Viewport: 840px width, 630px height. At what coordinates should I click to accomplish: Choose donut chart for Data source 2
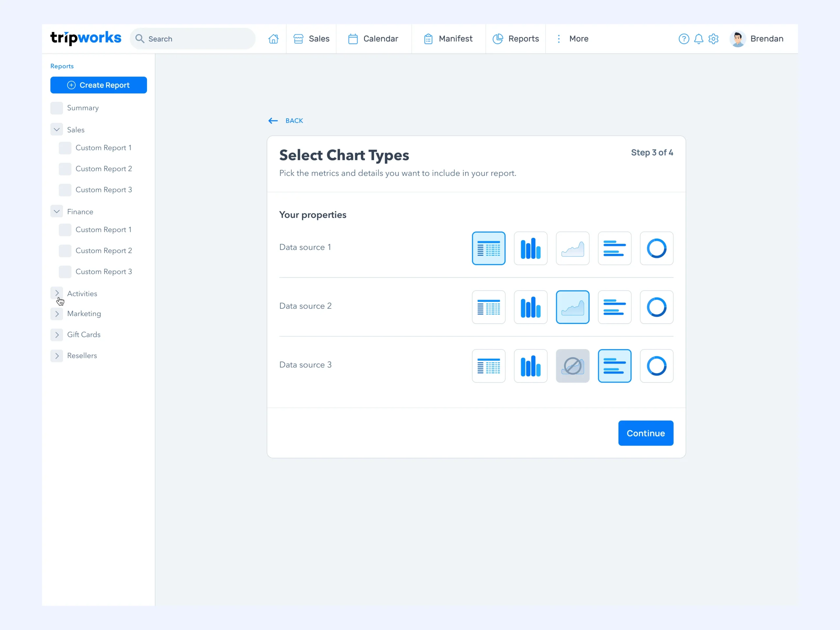pos(657,307)
